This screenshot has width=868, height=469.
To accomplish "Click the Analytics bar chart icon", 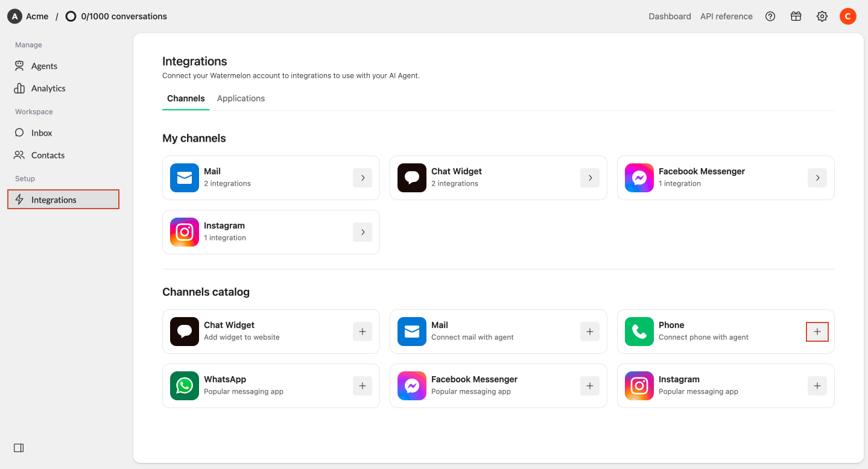I will [19, 88].
